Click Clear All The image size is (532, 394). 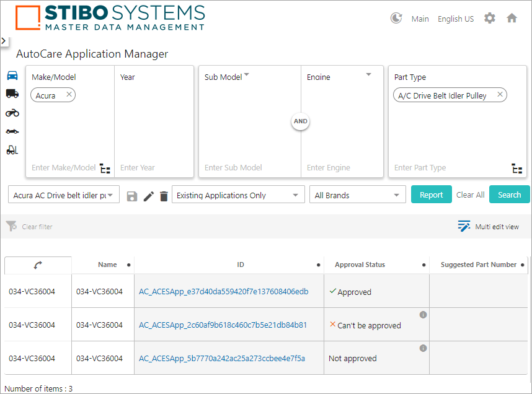click(470, 195)
